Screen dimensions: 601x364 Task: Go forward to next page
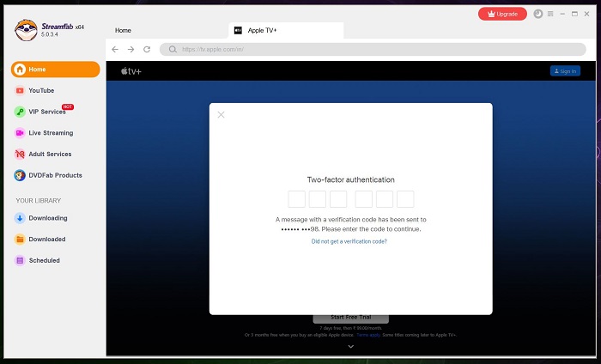click(131, 50)
